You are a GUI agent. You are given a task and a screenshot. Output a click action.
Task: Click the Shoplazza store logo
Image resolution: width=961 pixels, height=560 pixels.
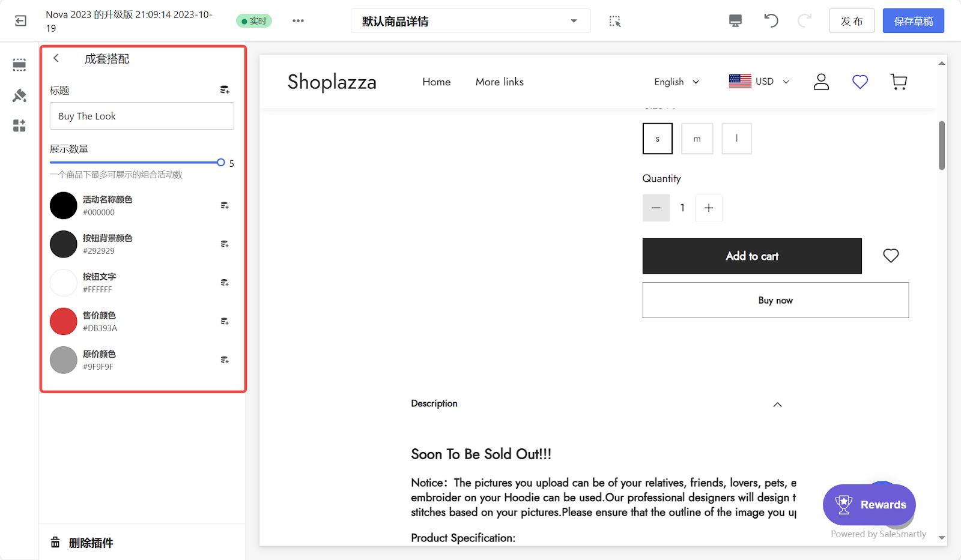pyautogui.click(x=332, y=82)
